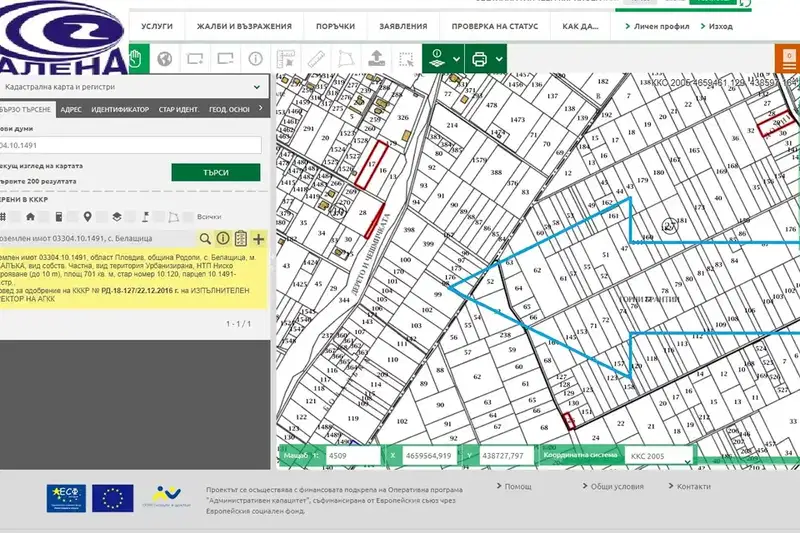
Task: Open the ПРОВЕРКА НА СТАТУС menu
Action: click(495, 27)
